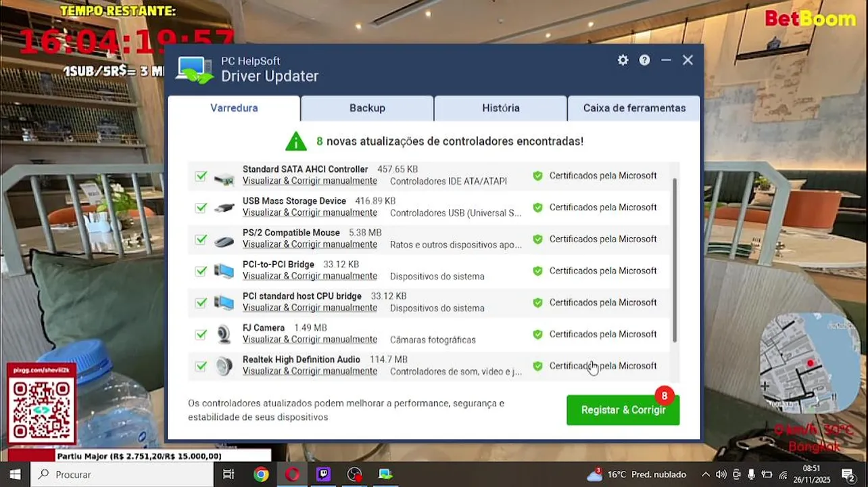
Task: Click Visualizar & Corrigir manualmente for Realtek Audio
Action: 310,371
